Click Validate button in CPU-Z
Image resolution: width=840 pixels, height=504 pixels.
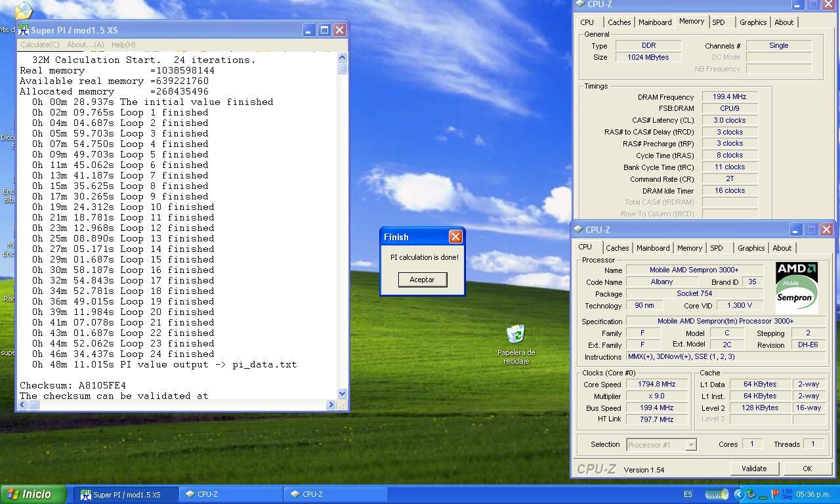pos(753,469)
